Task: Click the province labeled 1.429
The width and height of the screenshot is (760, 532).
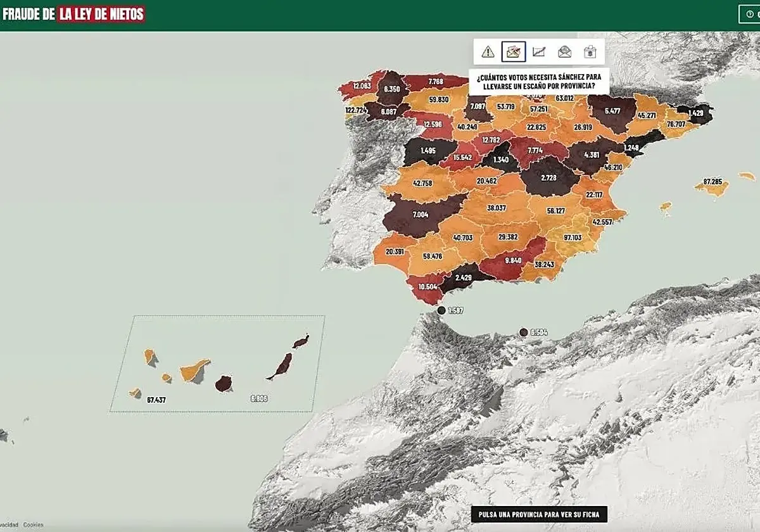Action: [x=695, y=113]
